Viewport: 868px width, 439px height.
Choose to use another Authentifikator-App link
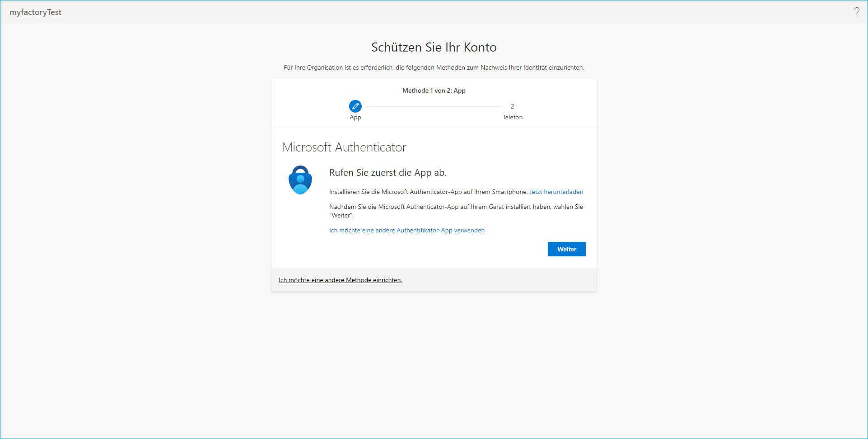(x=407, y=230)
